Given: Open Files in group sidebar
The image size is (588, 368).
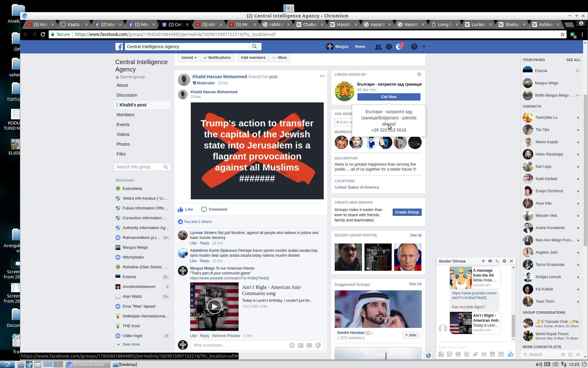Looking at the screenshot, I should 121,154.
